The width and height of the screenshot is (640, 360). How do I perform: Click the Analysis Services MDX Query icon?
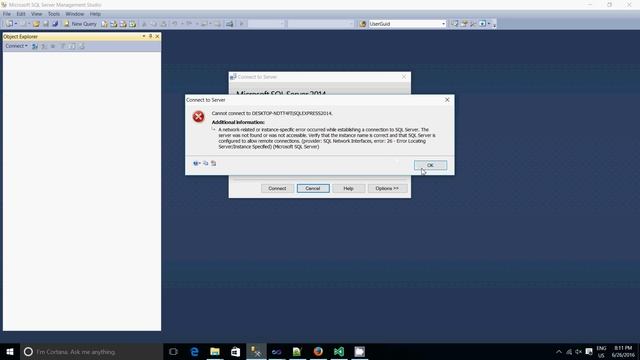(114, 24)
